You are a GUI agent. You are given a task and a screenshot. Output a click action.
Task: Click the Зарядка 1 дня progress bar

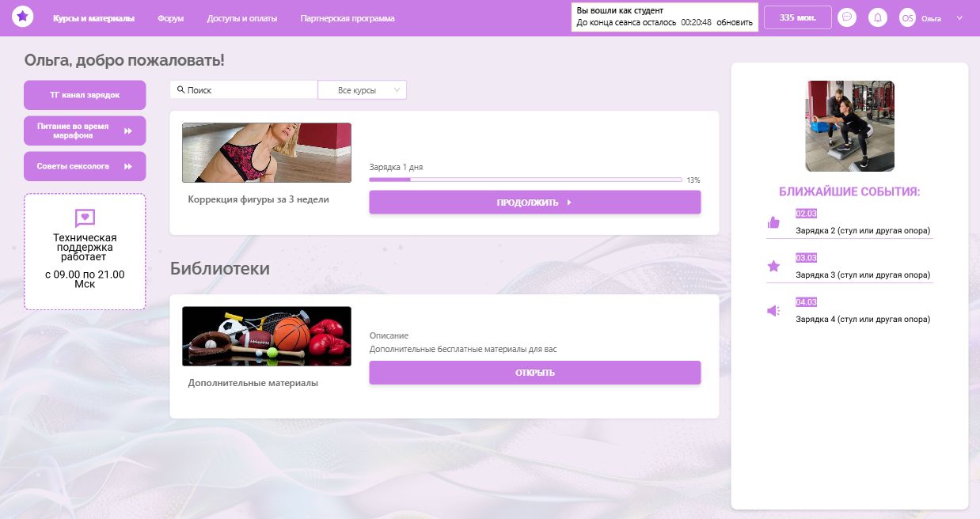tap(525, 180)
